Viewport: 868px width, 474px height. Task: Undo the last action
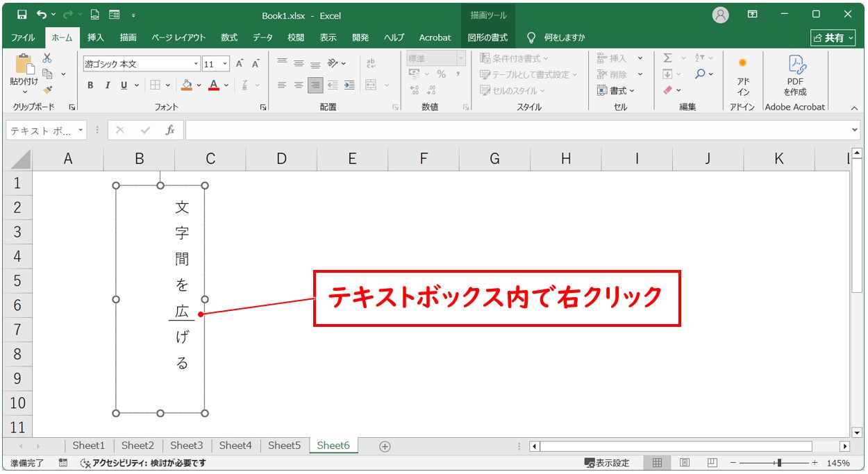pyautogui.click(x=42, y=15)
